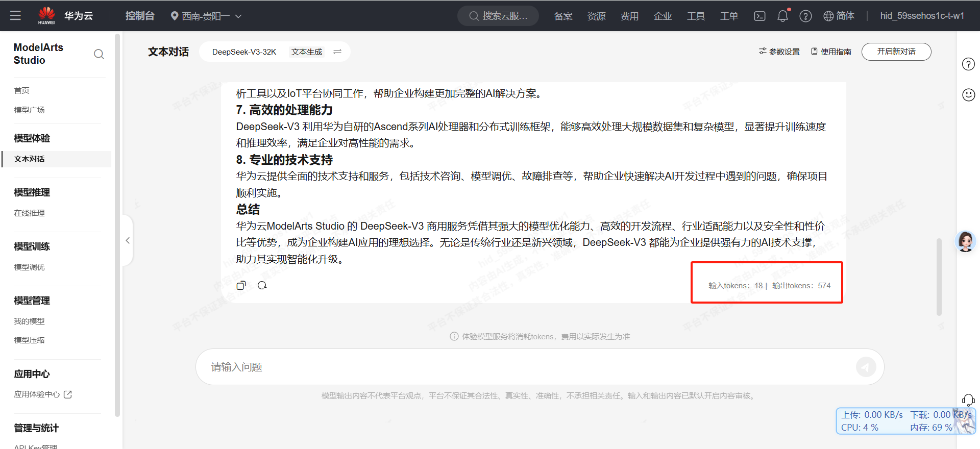Screen dimensions: 980x449
Task: Open the notification bell
Action: [x=782, y=16]
